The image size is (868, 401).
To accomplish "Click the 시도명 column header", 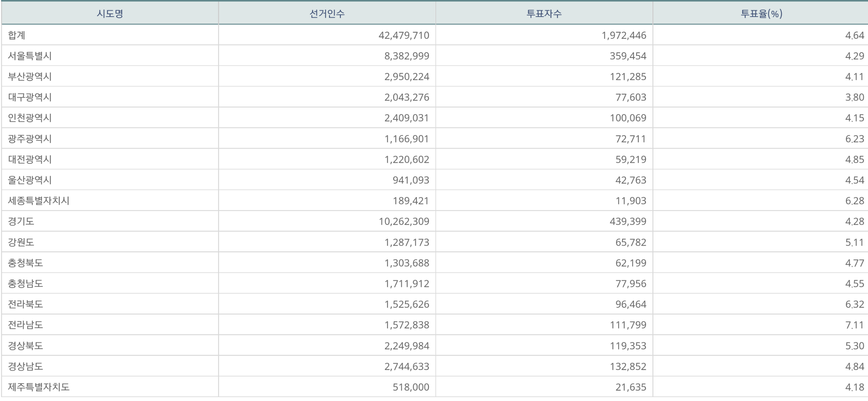I will pos(110,14).
